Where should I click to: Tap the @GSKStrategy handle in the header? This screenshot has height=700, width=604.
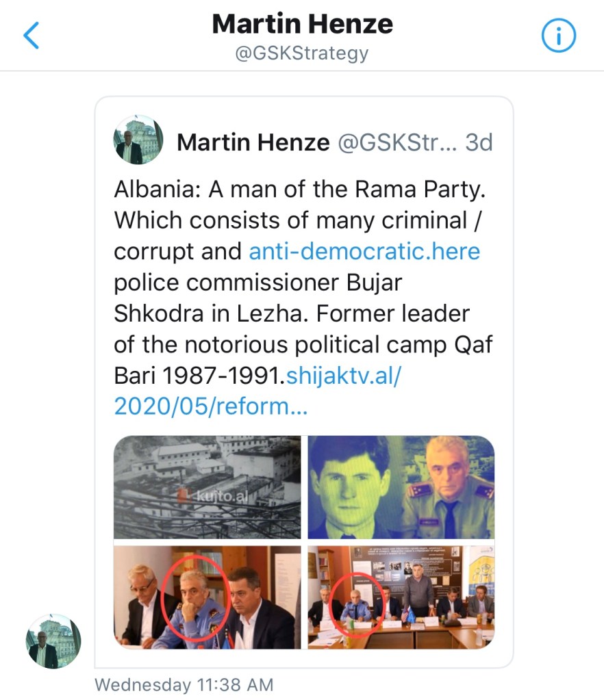tap(302, 53)
